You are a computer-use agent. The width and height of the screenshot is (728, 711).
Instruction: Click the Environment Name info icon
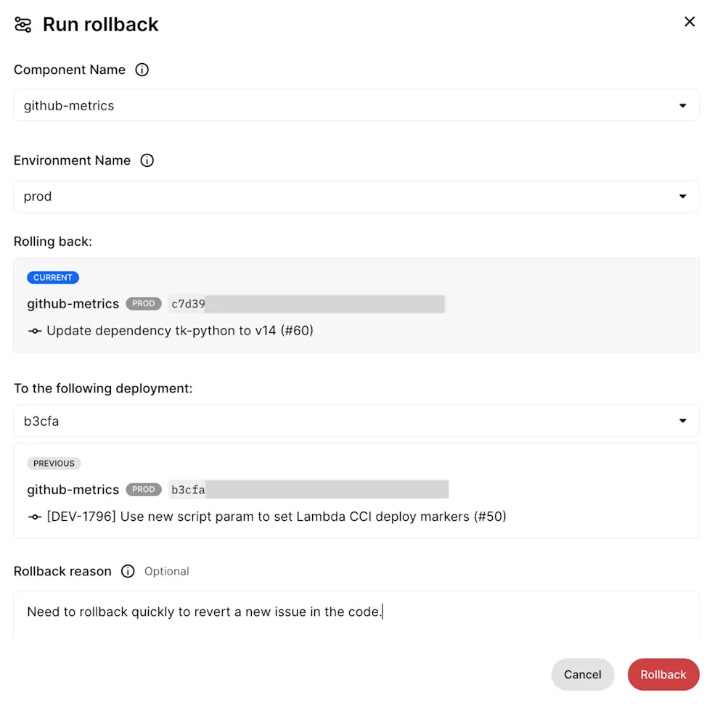tap(147, 160)
